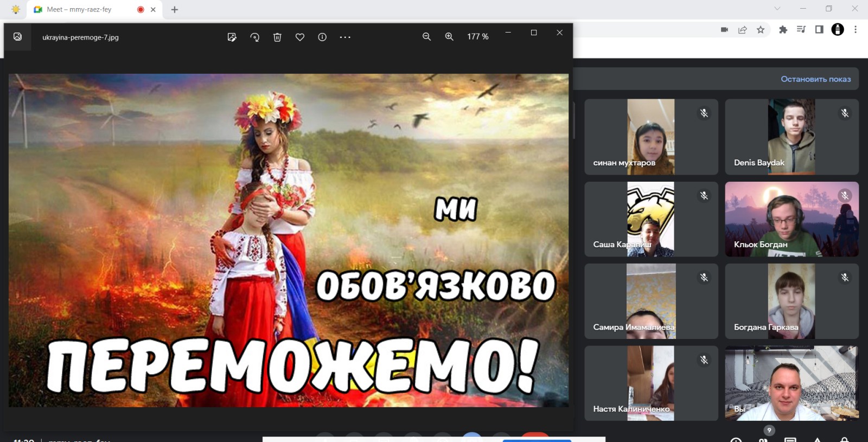
Task: Share this page via address bar icon
Action: (742, 29)
